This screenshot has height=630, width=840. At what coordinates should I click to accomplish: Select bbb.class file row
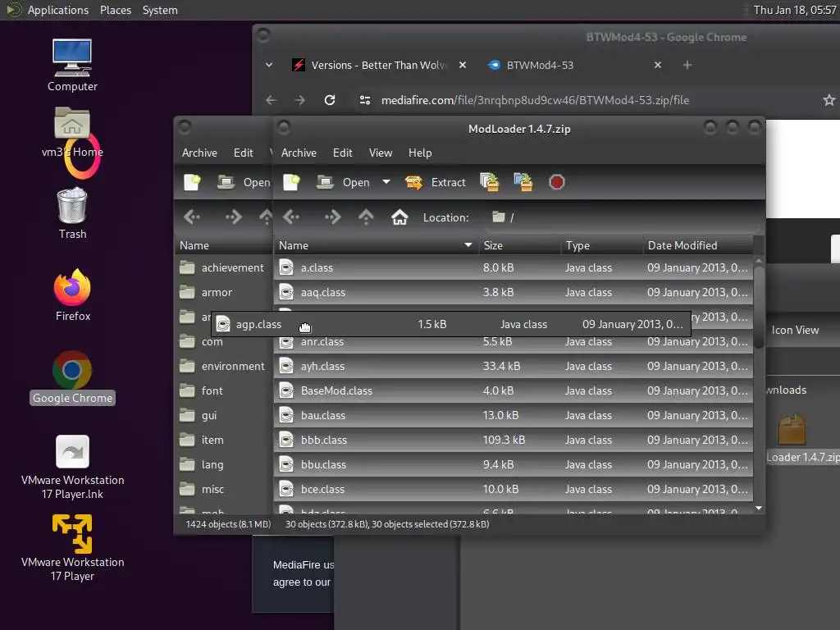click(514, 440)
